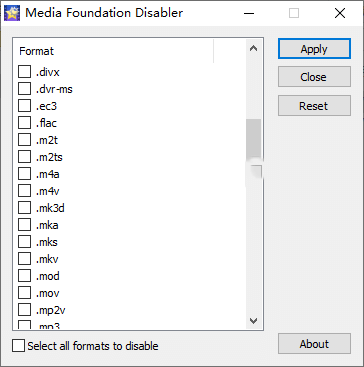The height and width of the screenshot is (367, 364).
Task: Click the scroll up arrow in format list
Action: (x=253, y=48)
